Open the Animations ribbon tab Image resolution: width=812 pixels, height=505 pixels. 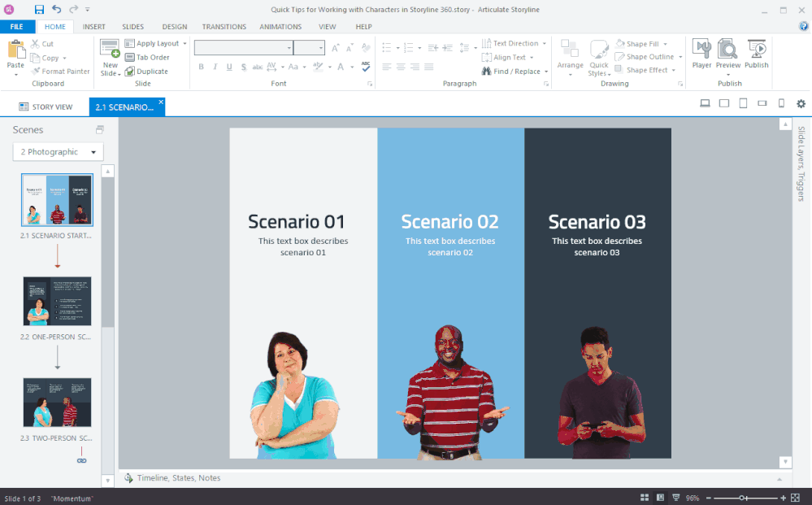click(x=280, y=27)
